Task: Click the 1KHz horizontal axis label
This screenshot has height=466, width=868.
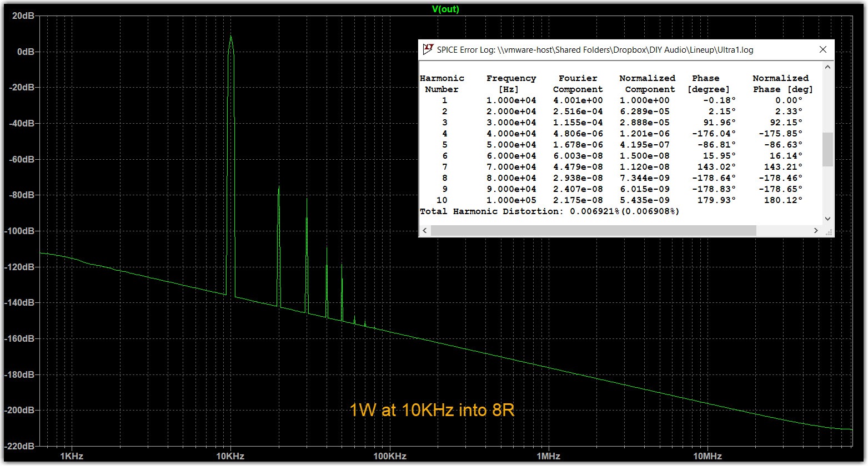Action: (71, 457)
